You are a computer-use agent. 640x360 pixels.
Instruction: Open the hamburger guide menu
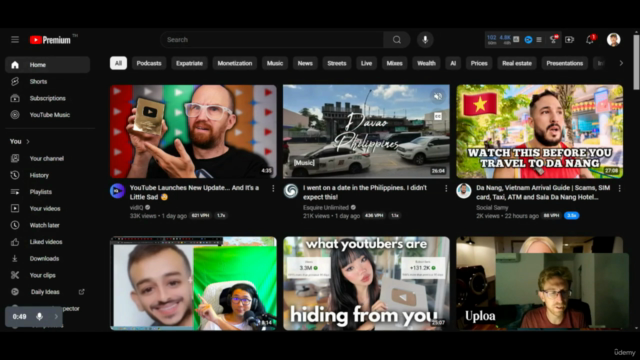click(x=15, y=40)
